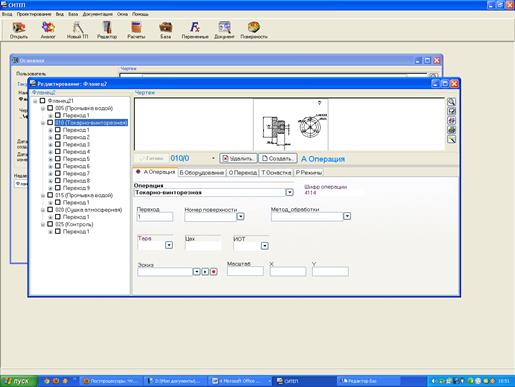Viewport: 515px width, 387px height.
Task: Check the Переход 3 checkbox under 010
Action: click(58, 144)
